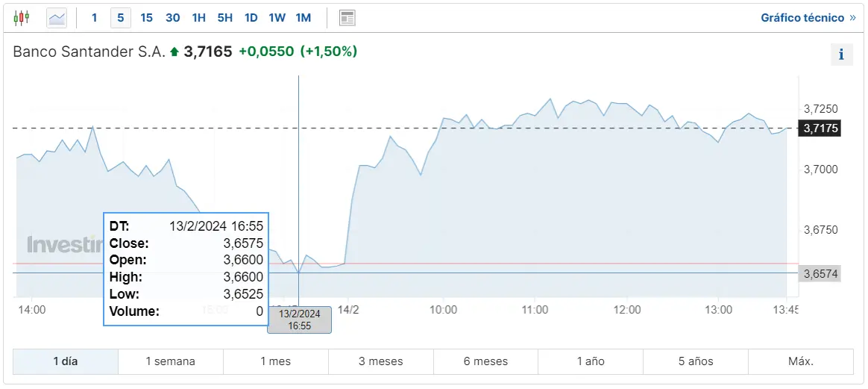Switch interval to 30 minutes
This screenshot has height=389, width=868.
[x=173, y=18]
